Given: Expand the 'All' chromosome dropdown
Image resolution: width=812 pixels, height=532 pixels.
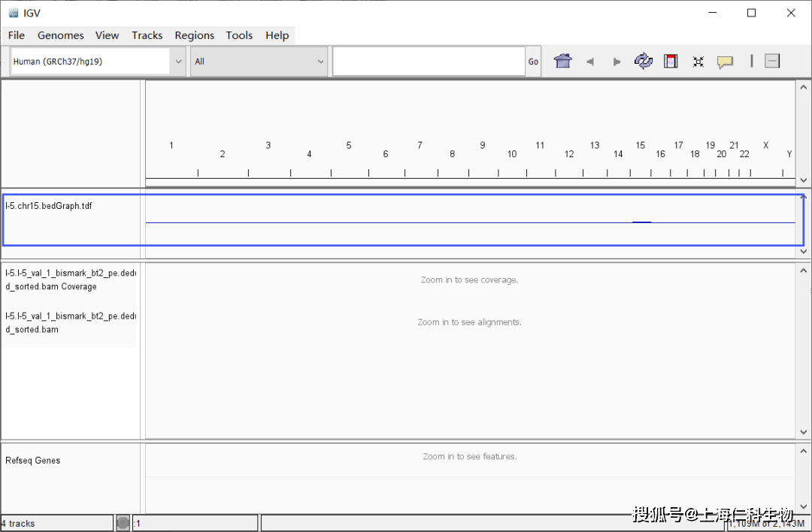Looking at the screenshot, I should tap(259, 62).
